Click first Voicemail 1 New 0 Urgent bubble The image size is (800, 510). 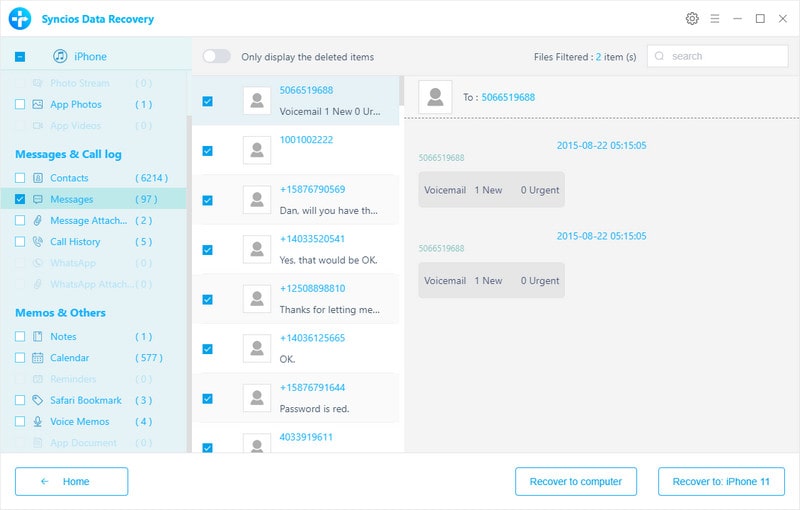pos(491,190)
